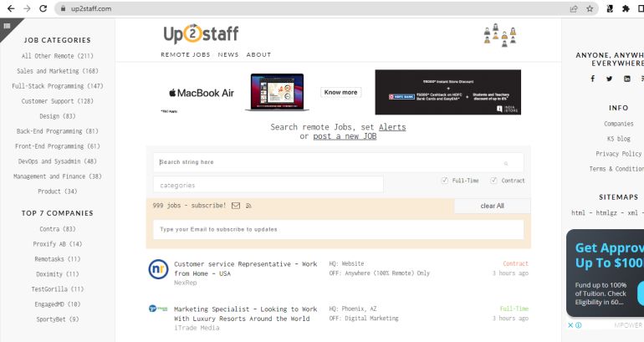The height and width of the screenshot is (342, 644).
Task: Click the RSS feed icon
Action: coord(248,206)
